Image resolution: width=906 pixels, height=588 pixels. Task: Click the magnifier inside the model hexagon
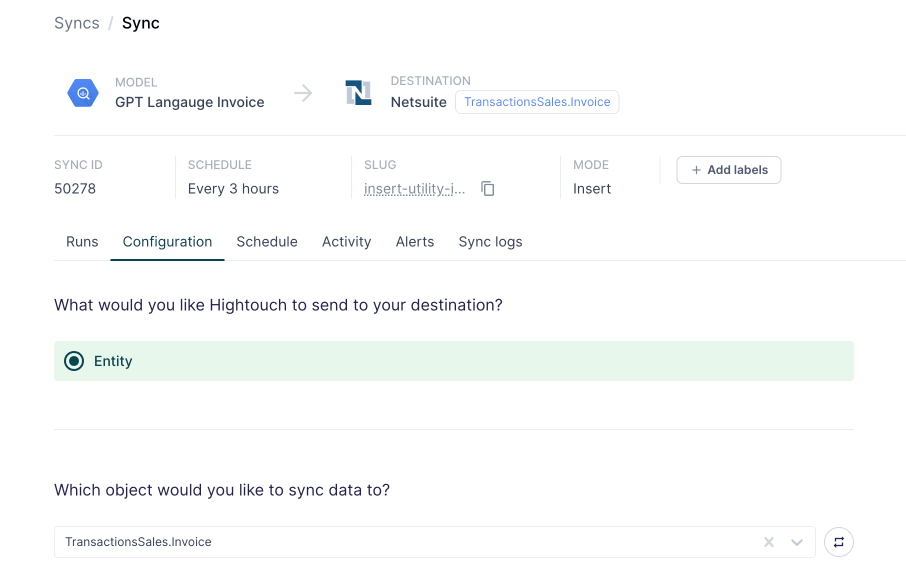pos(82,92)
